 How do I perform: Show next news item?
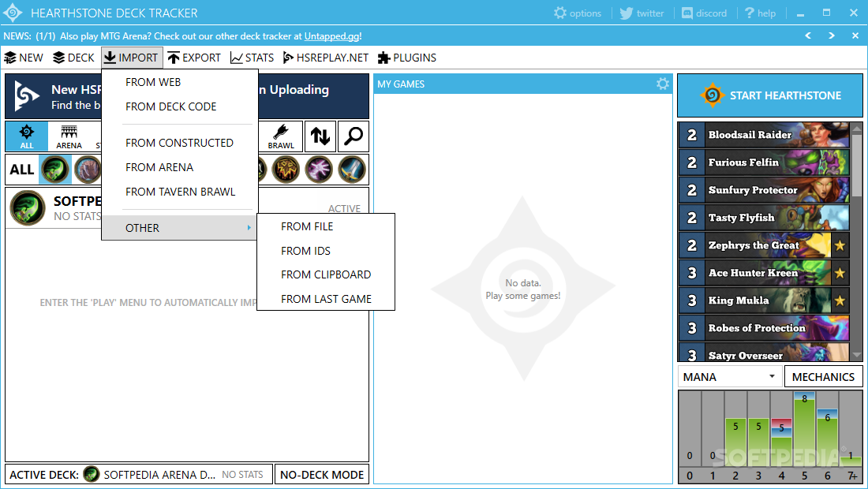point(832,35)
